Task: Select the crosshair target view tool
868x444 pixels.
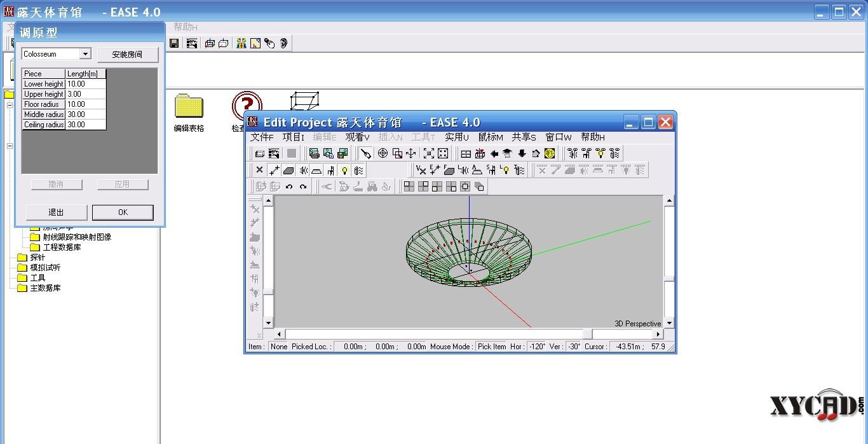Action: (x=383, y=153)
